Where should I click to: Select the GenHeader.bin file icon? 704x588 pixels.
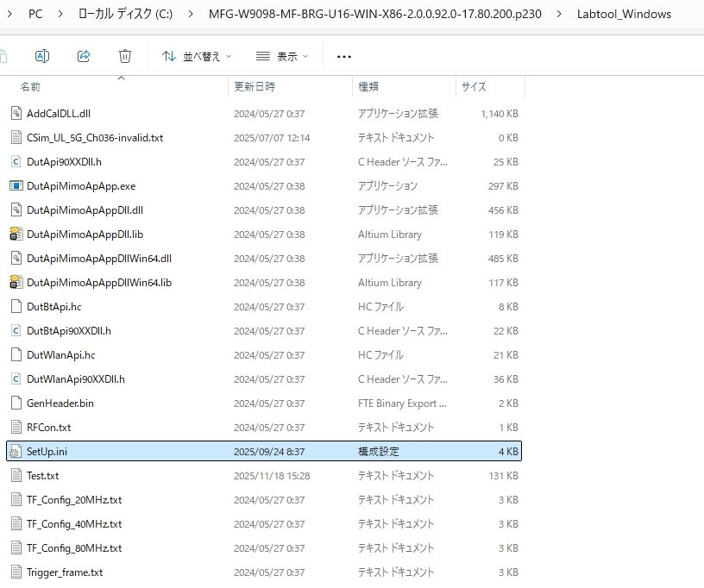16,403
